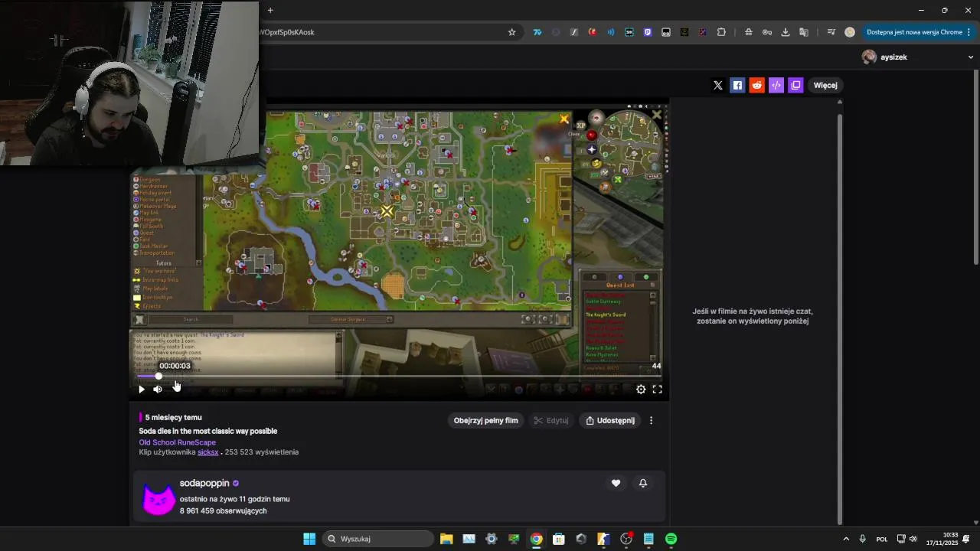Click POL language indicator in tray
This screenshot has width=980, height=551.
coord(882,539)
